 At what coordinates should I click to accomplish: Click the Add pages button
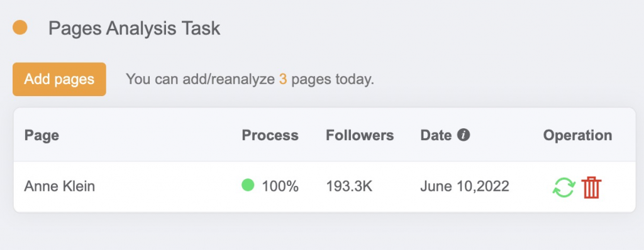[x=60, y=79]
